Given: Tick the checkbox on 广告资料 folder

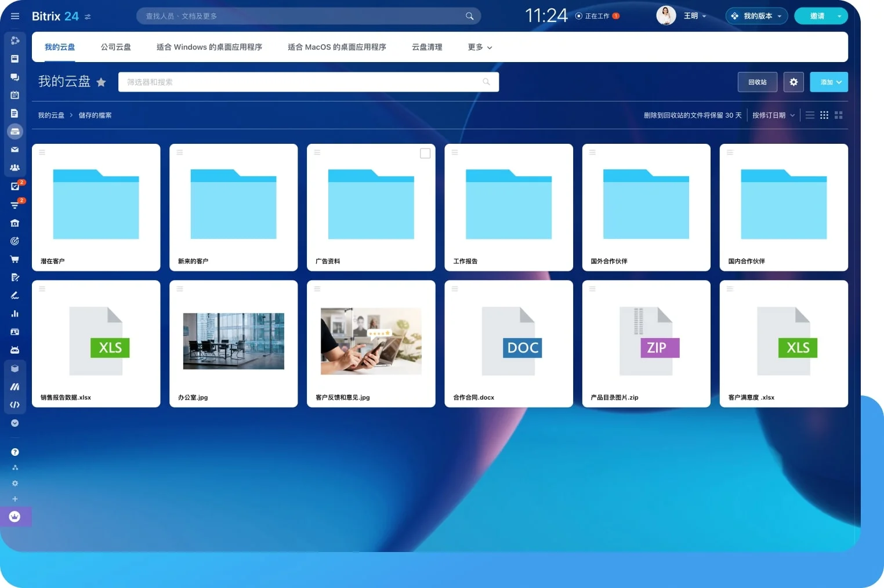Looking at the screenshot, I should click(425, 153).
